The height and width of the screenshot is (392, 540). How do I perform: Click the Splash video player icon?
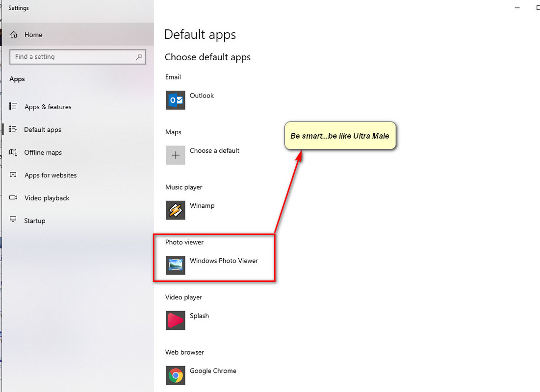click(176, 320)
